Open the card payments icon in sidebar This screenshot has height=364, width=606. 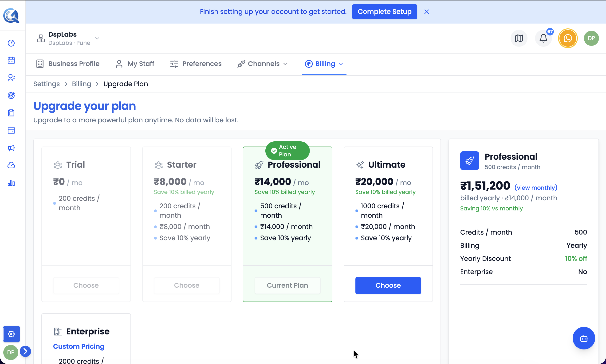(11, 131)
